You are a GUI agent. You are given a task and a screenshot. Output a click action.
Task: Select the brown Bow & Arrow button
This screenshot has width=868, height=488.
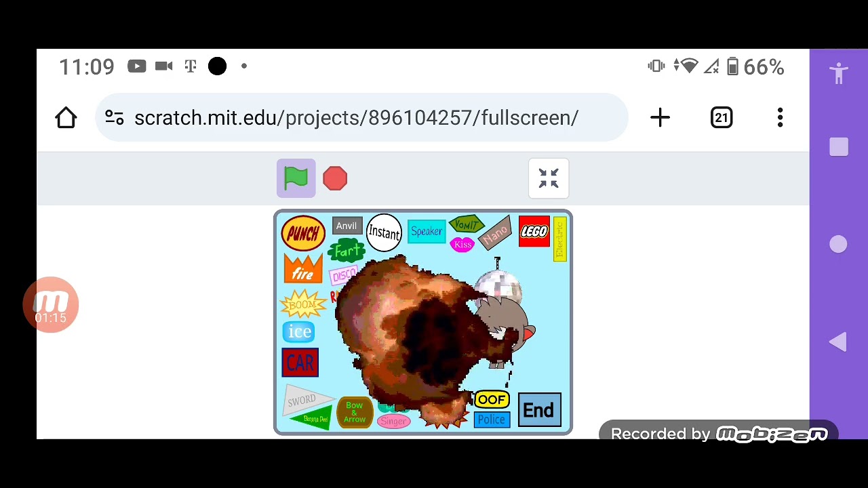355,412
